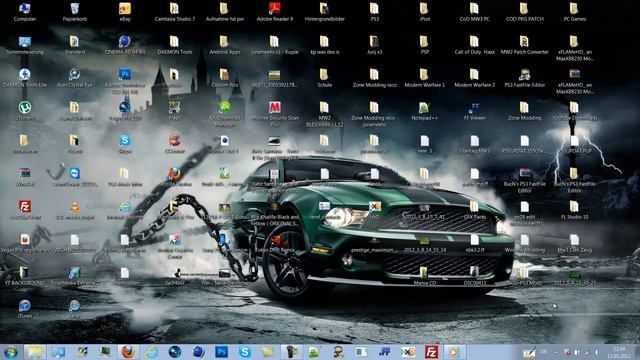The image size is (640, 360).
Task: Open the CoD MW3 PC folder
Action: [475, 12]
